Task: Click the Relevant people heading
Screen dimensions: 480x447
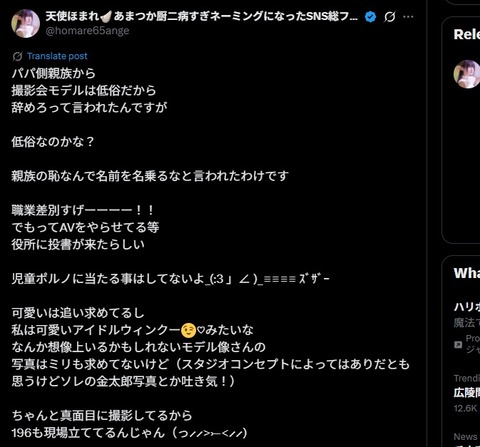Action: [467, 34]
